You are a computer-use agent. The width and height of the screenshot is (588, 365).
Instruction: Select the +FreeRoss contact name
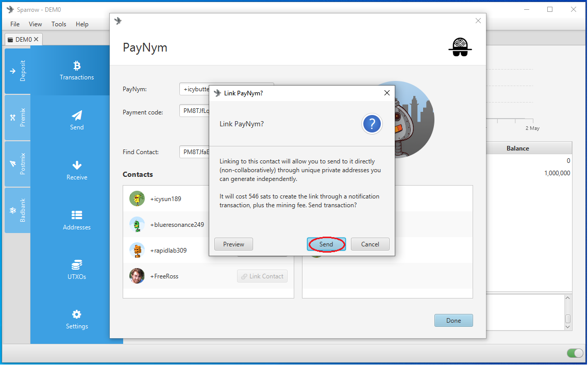click(164, 276)
